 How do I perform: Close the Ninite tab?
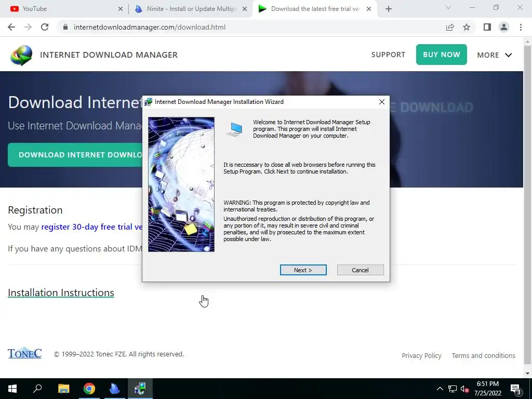(x=245, y=9)
